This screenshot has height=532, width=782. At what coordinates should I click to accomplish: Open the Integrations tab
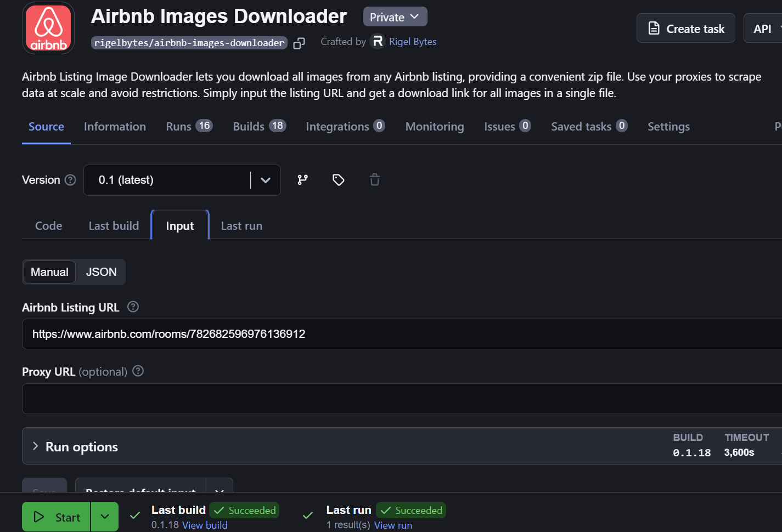tap(345, 127)
